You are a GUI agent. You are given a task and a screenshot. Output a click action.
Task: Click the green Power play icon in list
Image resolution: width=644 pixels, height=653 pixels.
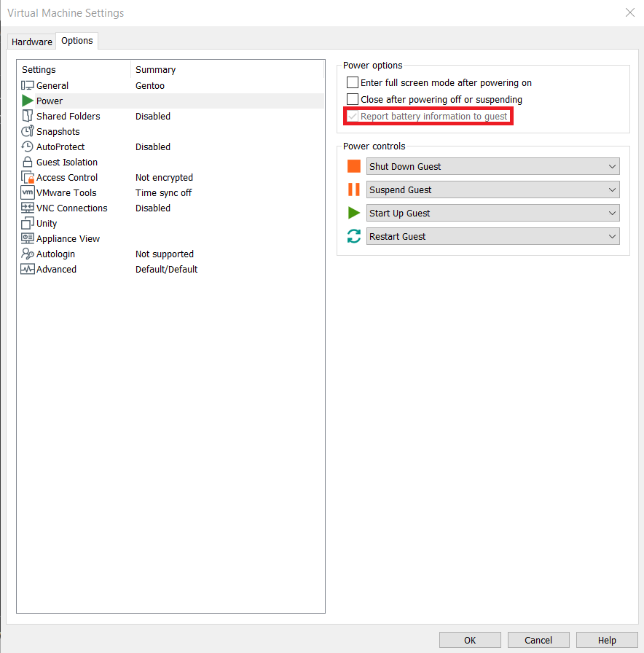[28, 101]
